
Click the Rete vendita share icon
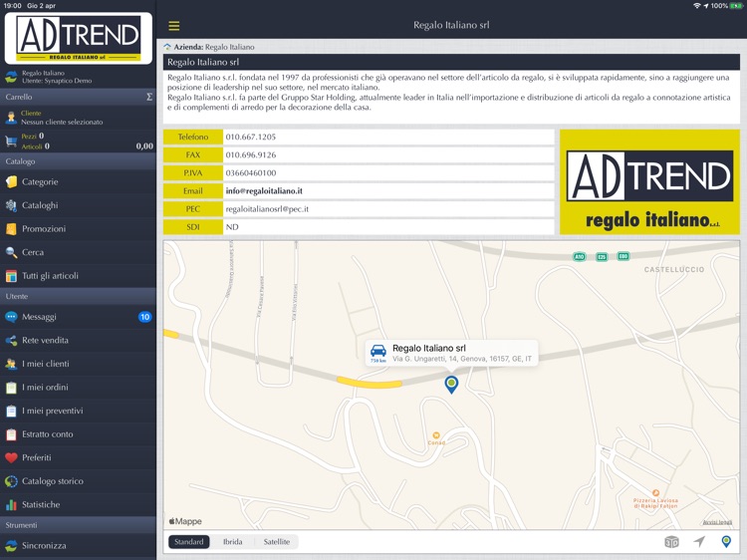tap(11, 341)
